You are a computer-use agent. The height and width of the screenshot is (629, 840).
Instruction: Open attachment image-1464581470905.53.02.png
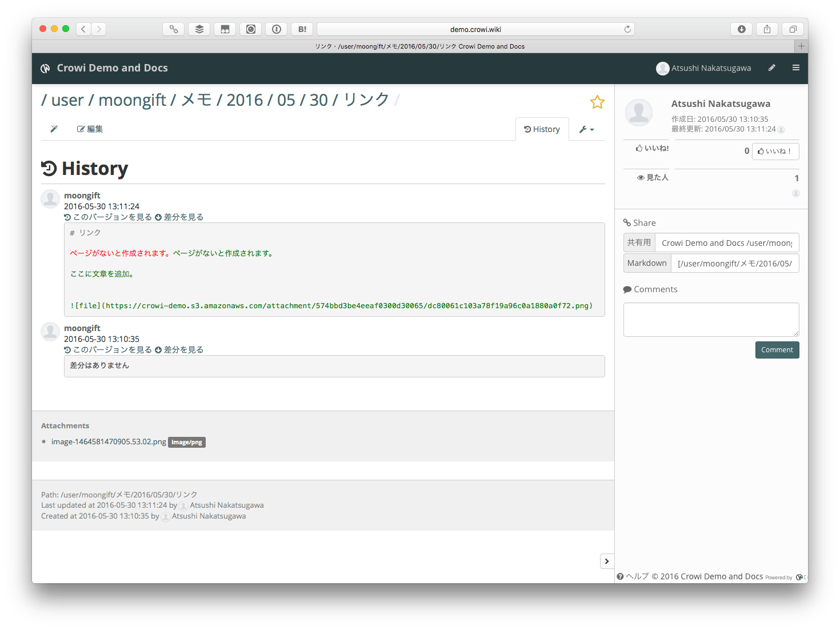pyautogui.click(x=109, y=442)
